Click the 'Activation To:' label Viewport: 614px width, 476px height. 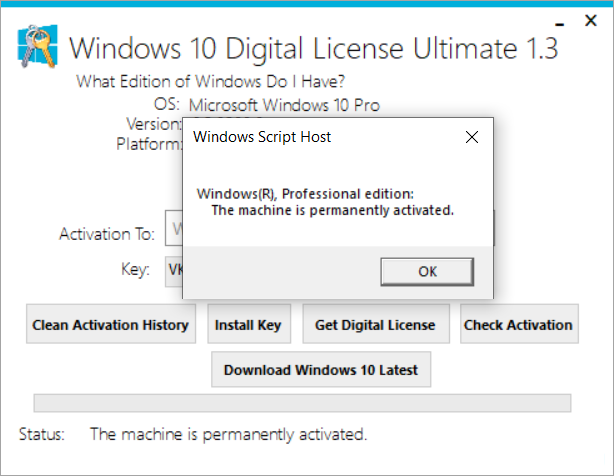[x=107, y=234]
